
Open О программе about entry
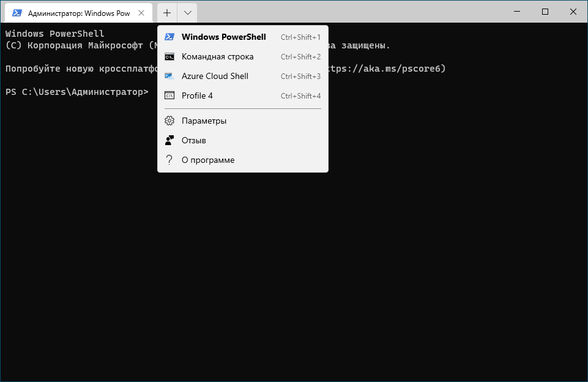[243, 160]
